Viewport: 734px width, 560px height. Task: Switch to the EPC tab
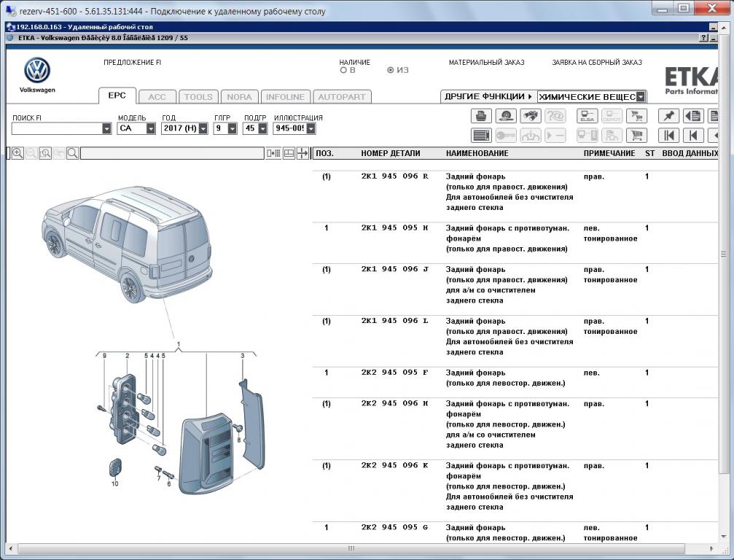click(117, 96)
